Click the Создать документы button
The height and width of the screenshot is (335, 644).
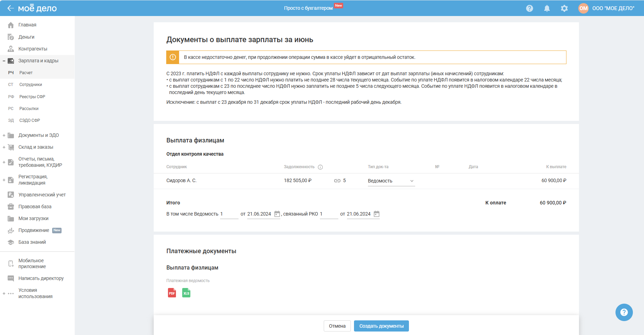[381, 326]
